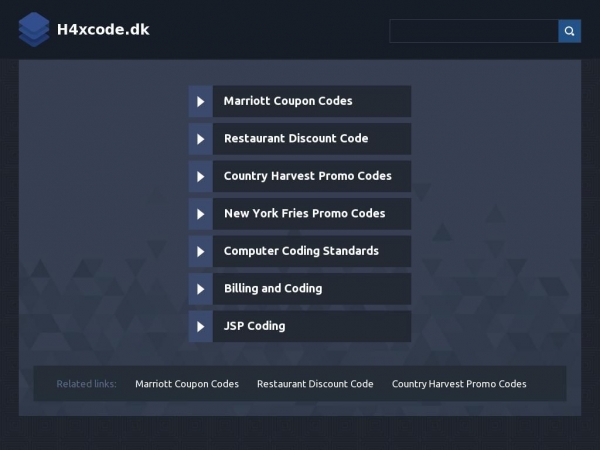
Task: Open Restaurant Discount Code in related links
Action: click(315, 384)
